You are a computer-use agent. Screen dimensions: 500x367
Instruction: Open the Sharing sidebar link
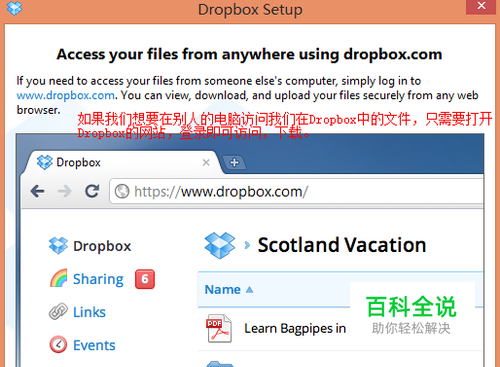pos(98,279)
